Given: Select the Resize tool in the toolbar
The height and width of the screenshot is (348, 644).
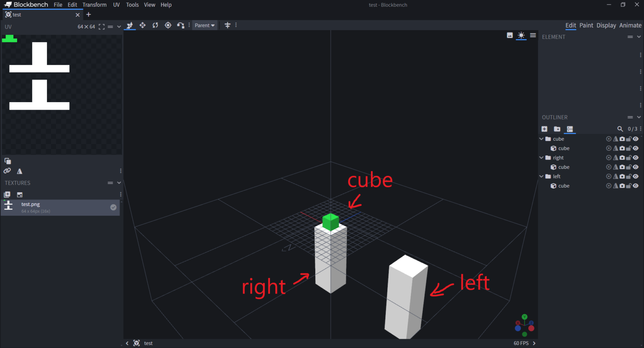Looking at the screenshot, I should click(130, 25).
